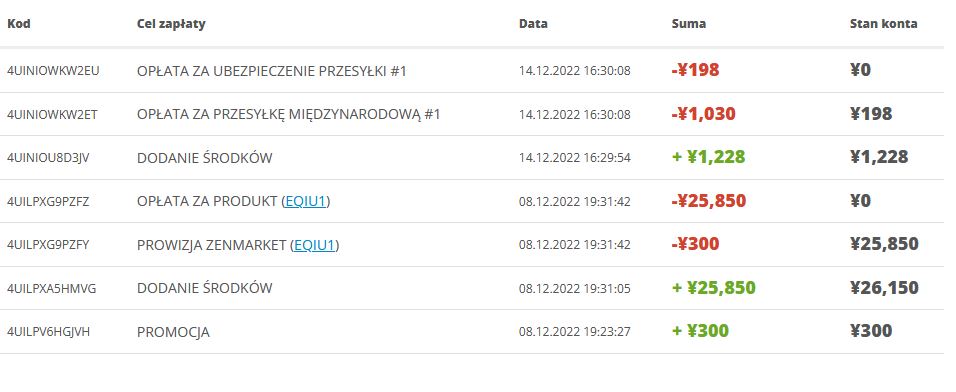The width and height of the screenshot is (956, 392).
Task: Click the + ¥1,228 amount
Action: tap(708, 157)
